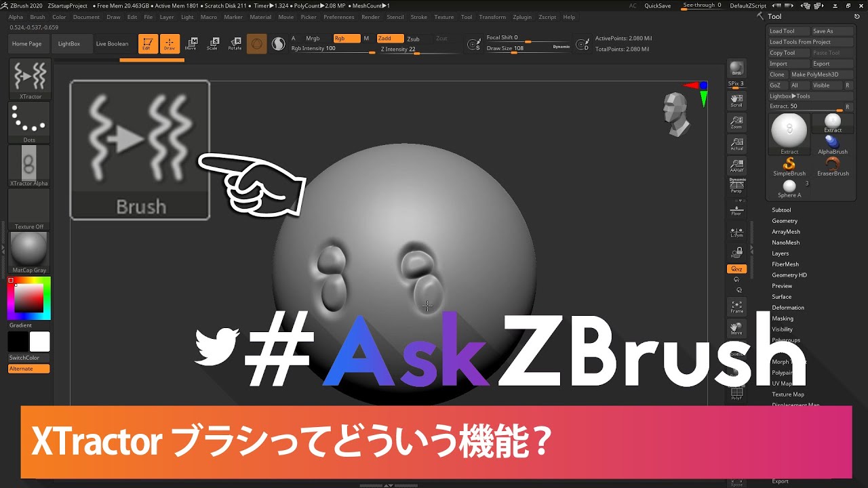
Task: Click AAHalf zoom icon
Action: tap(736, 166)
